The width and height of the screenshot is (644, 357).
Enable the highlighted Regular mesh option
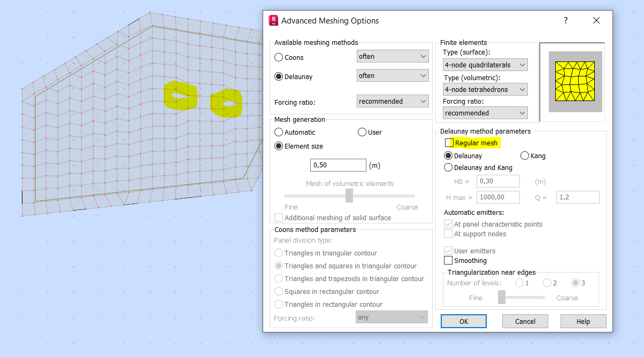click(x=448, y=143)
